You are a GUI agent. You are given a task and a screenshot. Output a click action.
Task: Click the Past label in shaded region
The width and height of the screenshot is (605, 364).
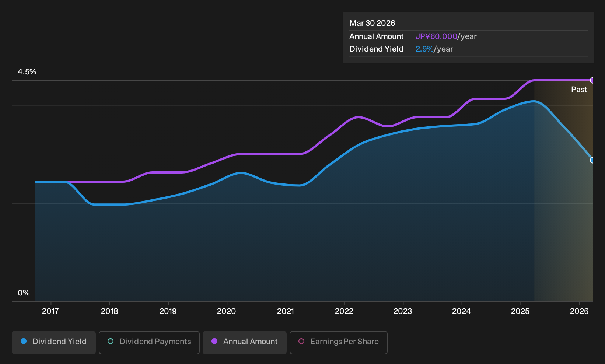[x=579, y=90]
